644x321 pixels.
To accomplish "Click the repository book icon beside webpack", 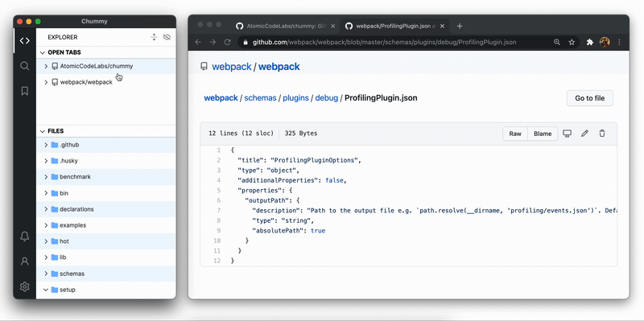I will pyautogui.click(x=204, y=66).
